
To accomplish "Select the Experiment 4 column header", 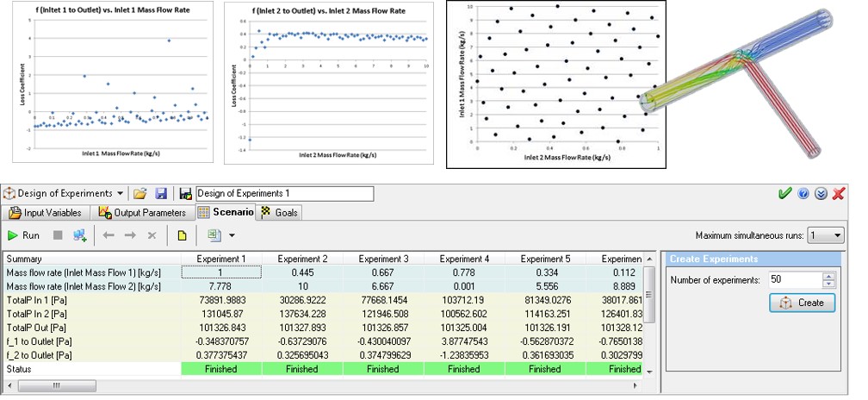I will pos(464,259).
